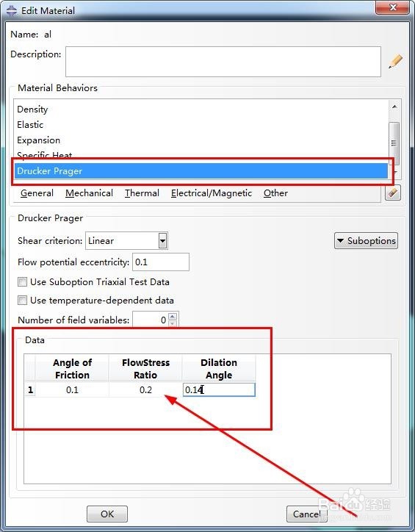Click the Dilation Angle cell being edited
Viewport: 415px width, 532px height.
point(219,390)
